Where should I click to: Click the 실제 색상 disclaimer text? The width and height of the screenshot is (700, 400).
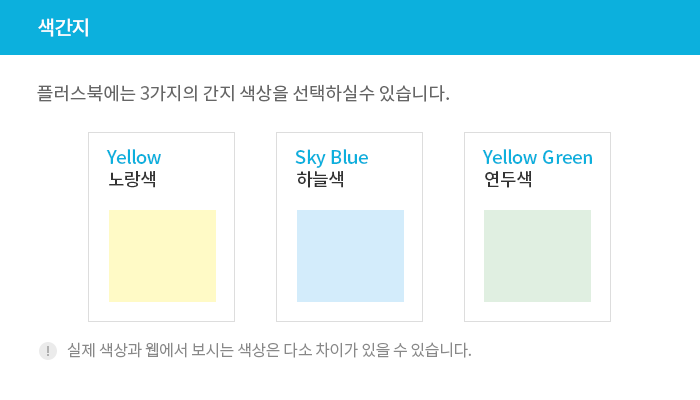tap(269, 350)
